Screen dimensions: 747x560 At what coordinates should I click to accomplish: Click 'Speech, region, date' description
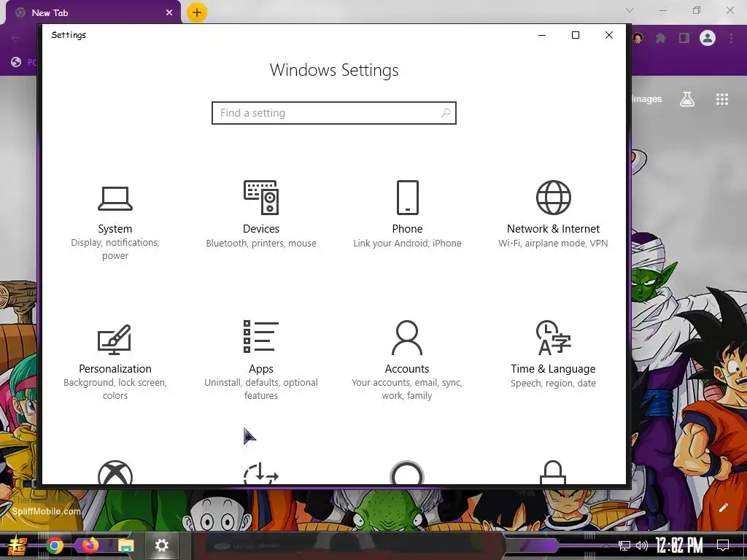point(553,384)
